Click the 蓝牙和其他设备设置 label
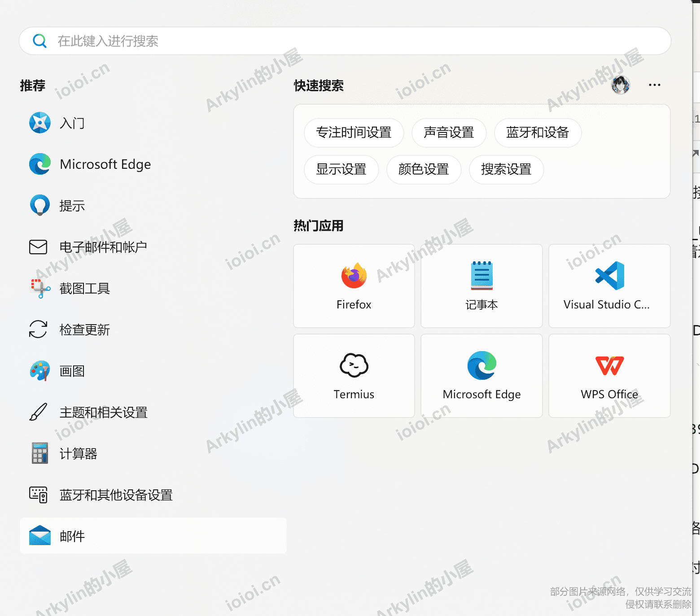Screen dimensions: 700x616 [116, 495]
